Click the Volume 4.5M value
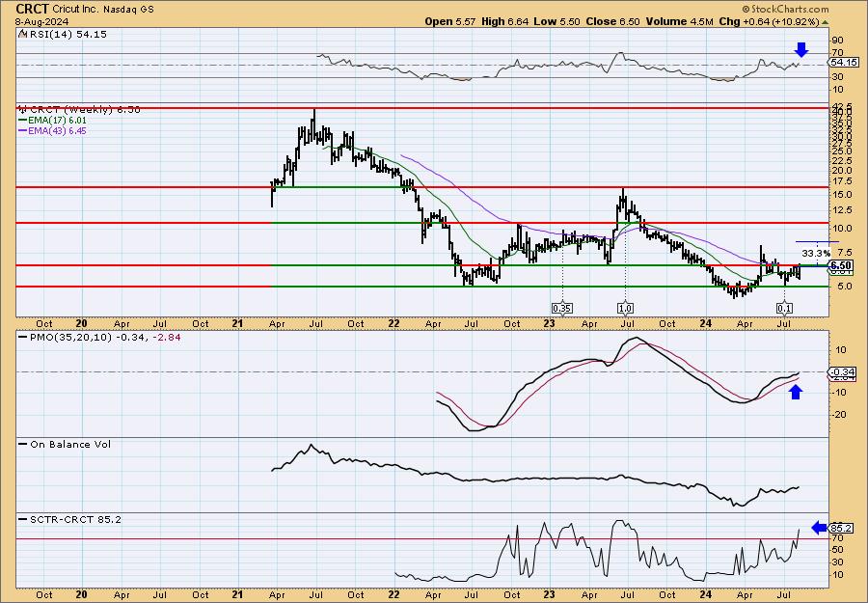Viewport: 868px width, 603px height. click(x=681, y=22)
